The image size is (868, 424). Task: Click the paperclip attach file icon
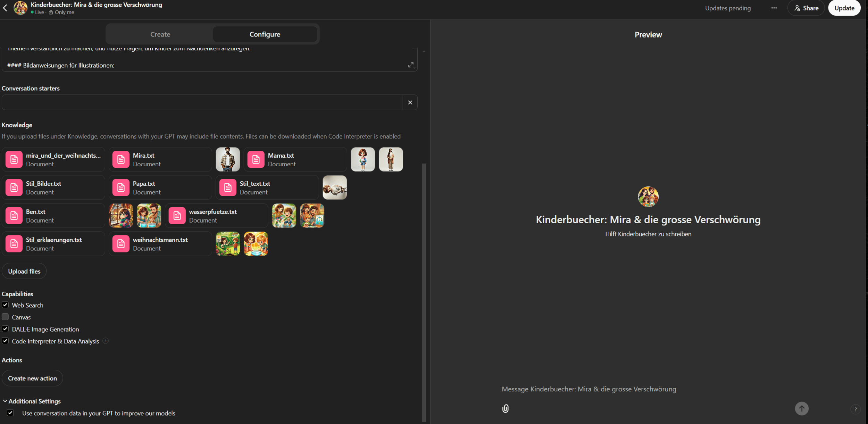pos(506,408)
